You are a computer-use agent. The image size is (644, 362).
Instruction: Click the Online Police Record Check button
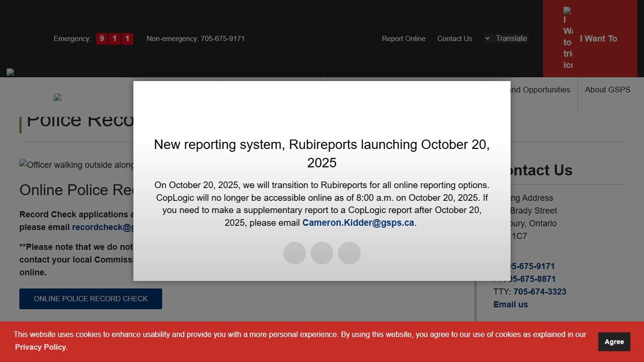coord(91,298)
